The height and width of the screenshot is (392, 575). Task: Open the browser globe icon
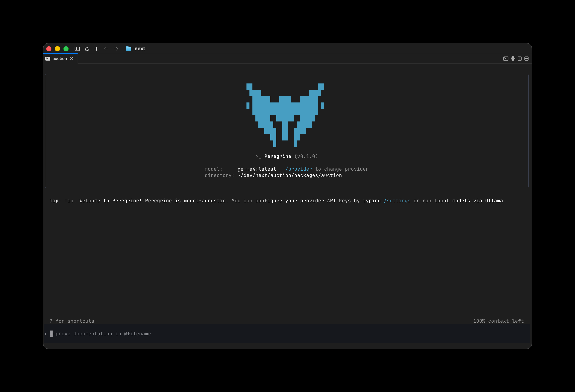[x=513, y=59]
